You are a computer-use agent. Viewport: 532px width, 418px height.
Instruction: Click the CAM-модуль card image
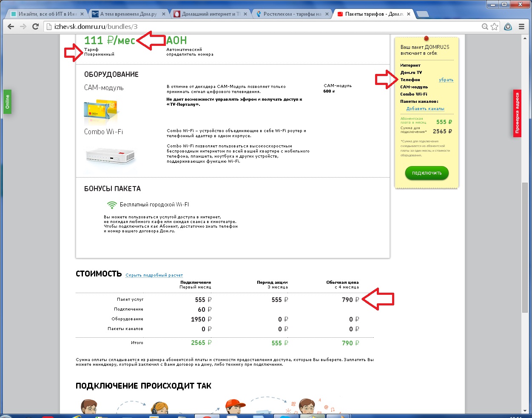pyautogui.click(x=101, y=111)
